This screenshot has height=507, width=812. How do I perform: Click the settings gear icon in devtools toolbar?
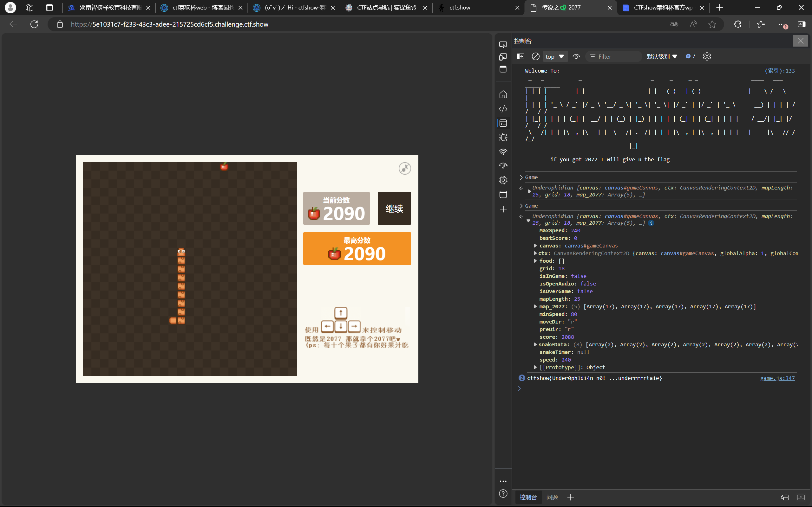(707, 56)
